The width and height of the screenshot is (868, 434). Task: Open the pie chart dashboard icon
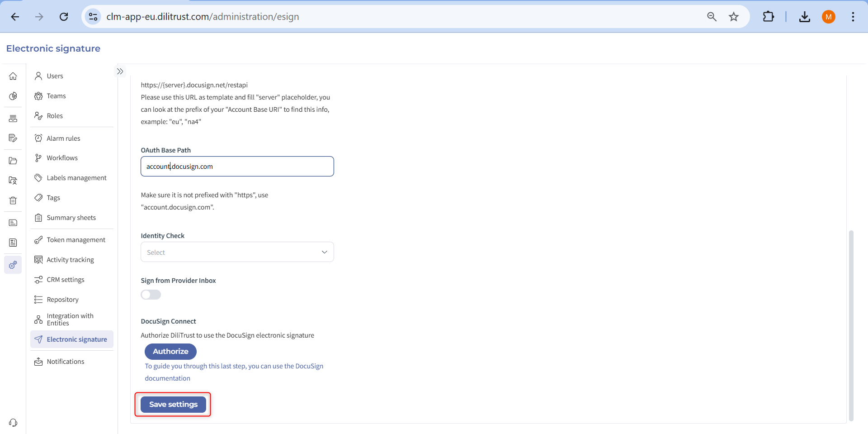pos(13,96)
